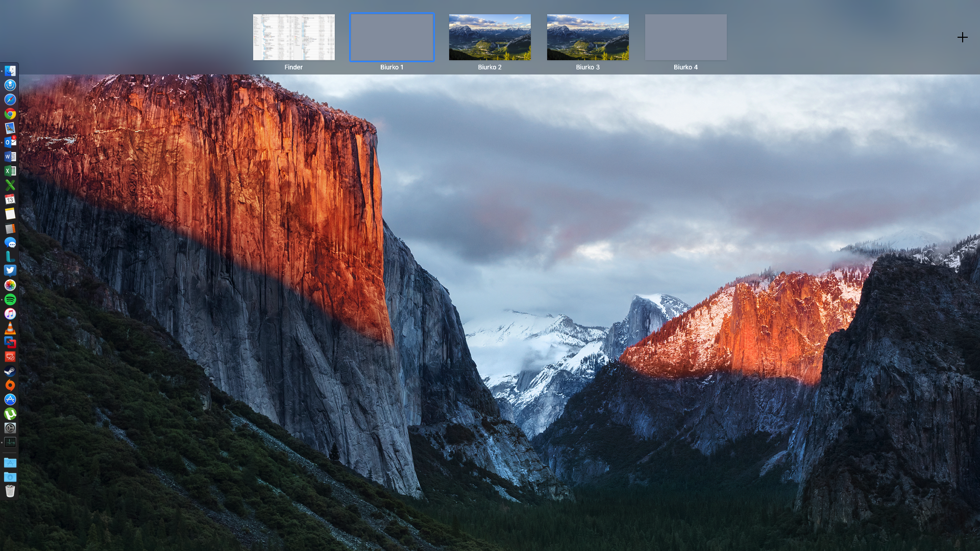Launch Microsoft Word from the dock
The height and width of the screenshot is (551, 980).
[10, 157]
